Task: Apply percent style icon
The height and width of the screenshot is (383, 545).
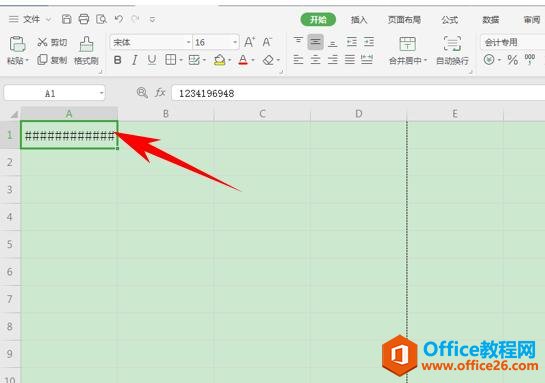Action: [512, 60]
